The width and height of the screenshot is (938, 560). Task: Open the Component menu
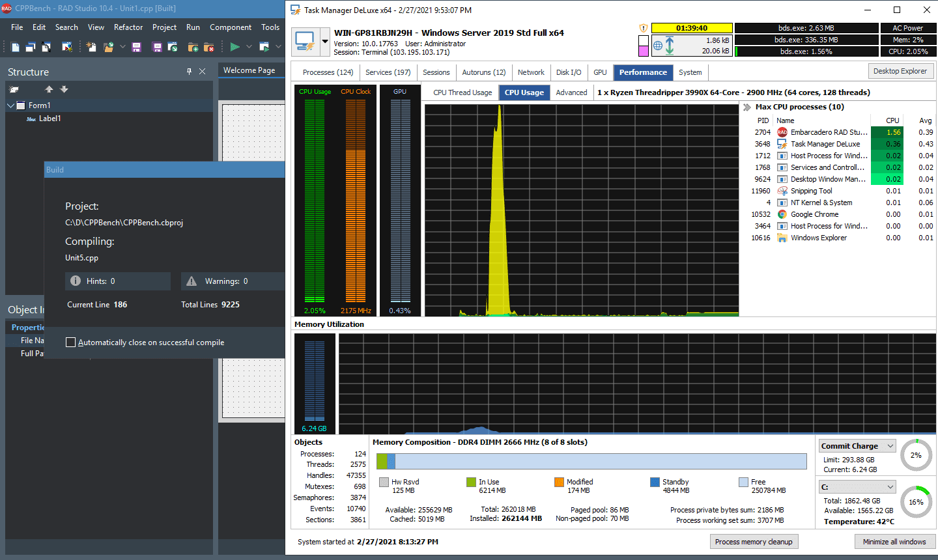point(231,27)
